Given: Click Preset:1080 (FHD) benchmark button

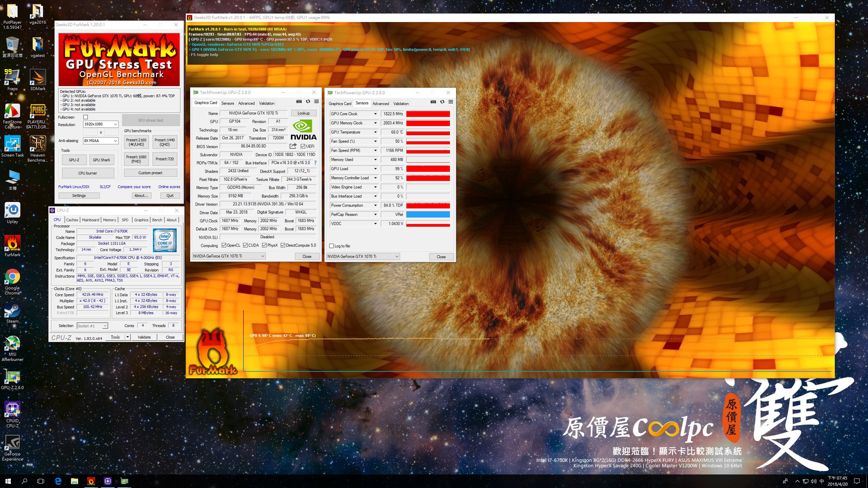Looking at the screenshot, I should pyautogui.click(x=136, y=159).
